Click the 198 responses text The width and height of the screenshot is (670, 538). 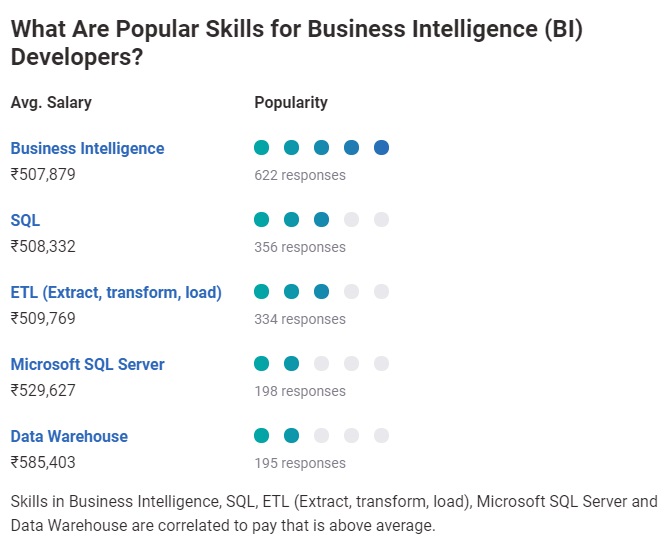(x=300, y=391)
